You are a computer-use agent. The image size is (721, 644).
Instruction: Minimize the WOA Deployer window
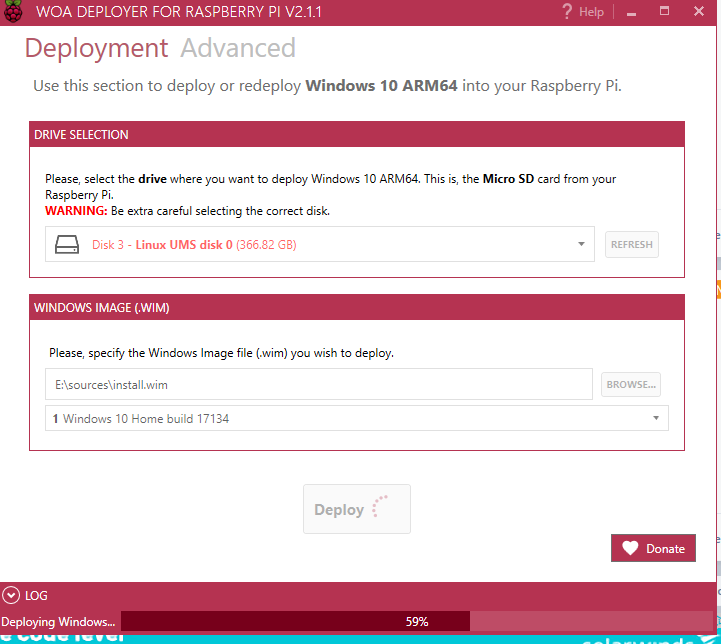(631, 12)
